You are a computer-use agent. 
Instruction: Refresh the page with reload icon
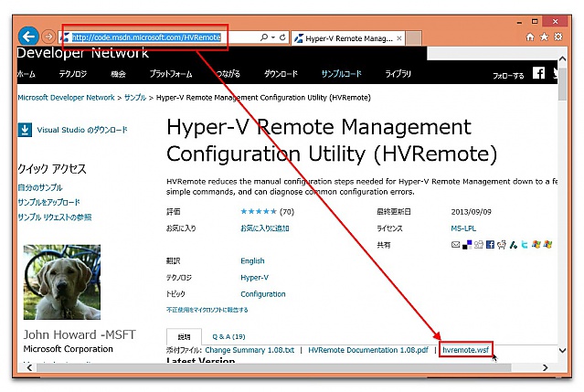[x=282, y=37]
